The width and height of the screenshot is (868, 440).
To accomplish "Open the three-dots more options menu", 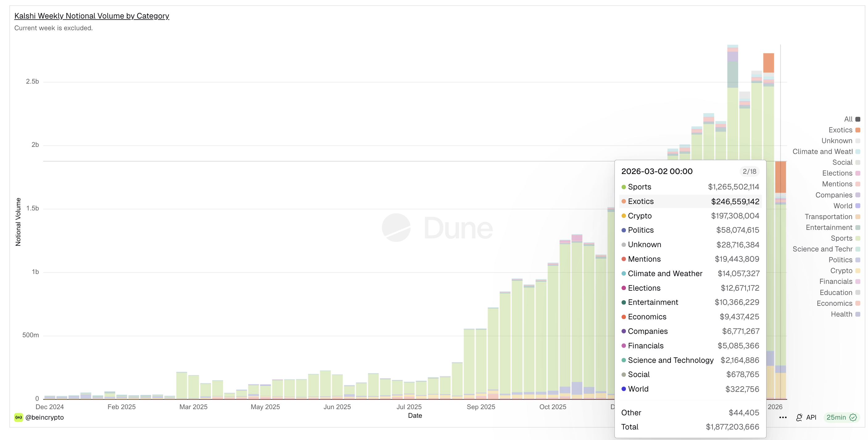I will click(783, 417).
